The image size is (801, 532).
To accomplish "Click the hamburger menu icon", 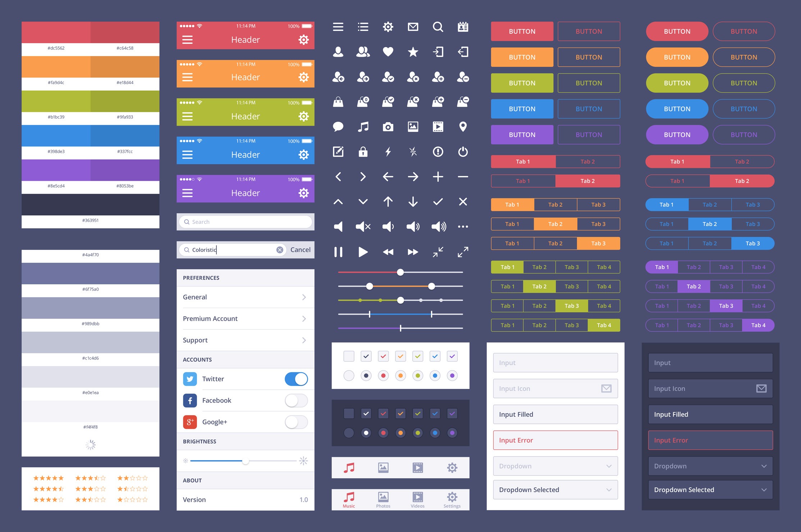I will pyautogui.click(x=340, y=27).
